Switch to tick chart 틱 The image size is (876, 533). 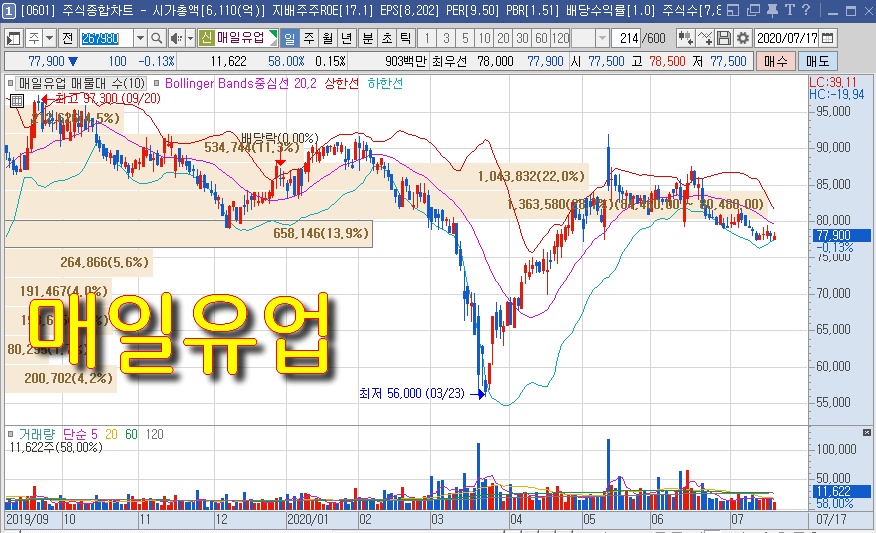(x=406, y=39)
